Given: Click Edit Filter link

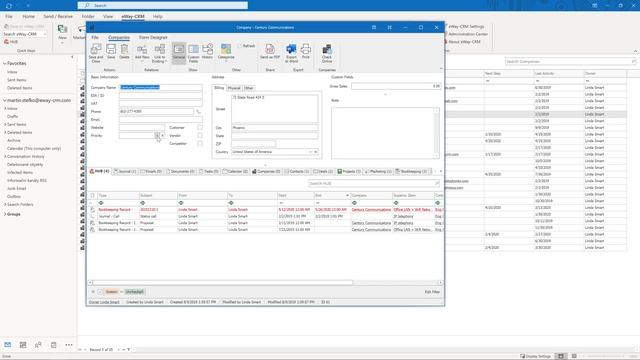Looking at the screenshot, I should [432, 292].
